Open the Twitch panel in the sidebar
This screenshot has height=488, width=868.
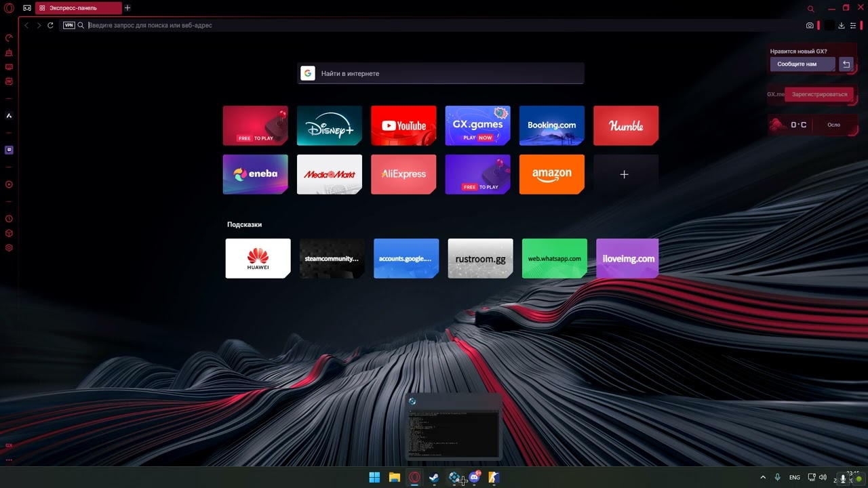pos(9,150)
